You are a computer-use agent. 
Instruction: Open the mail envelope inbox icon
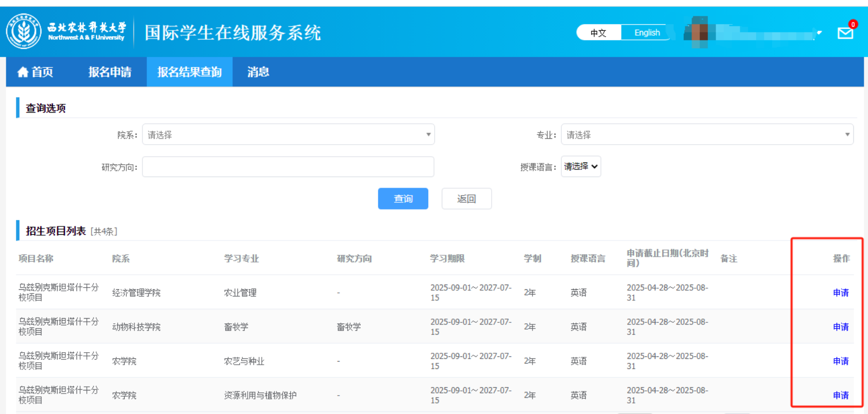coord(845,34)
